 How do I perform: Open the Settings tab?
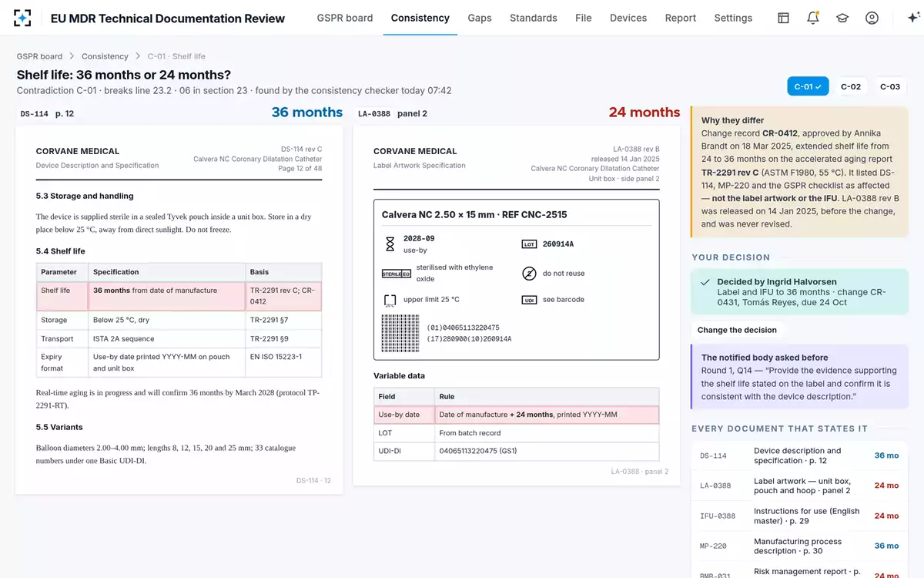tap(733, 18)
